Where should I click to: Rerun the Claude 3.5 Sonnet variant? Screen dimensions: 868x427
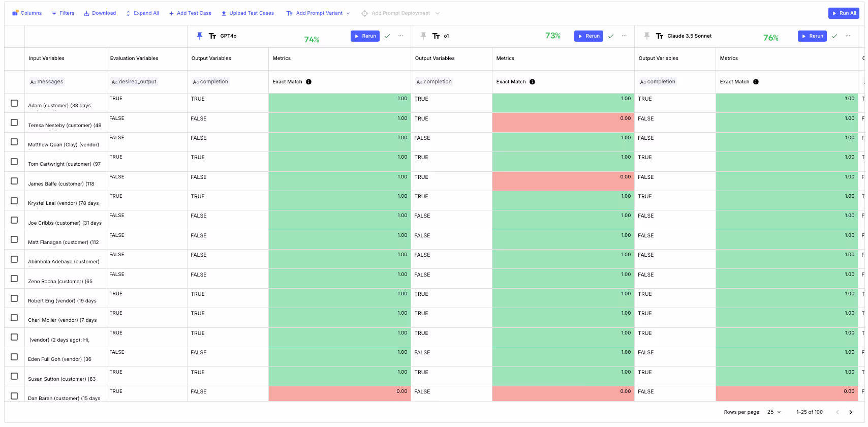[812, 36]
